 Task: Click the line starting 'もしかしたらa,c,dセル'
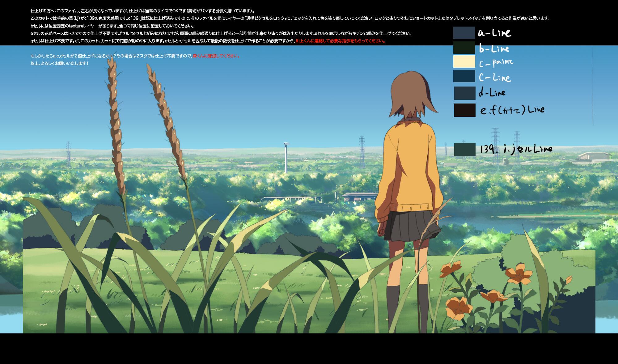click(135, 56)
